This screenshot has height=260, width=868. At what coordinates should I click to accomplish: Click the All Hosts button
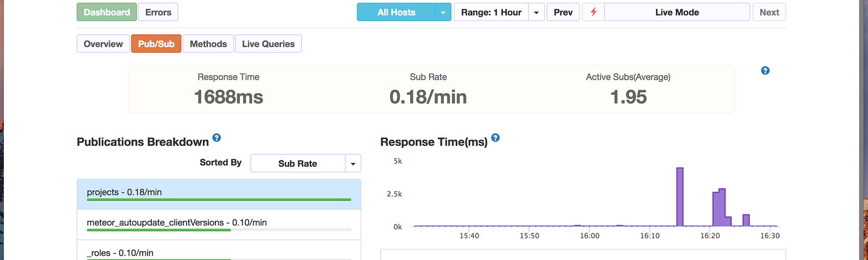397,12
